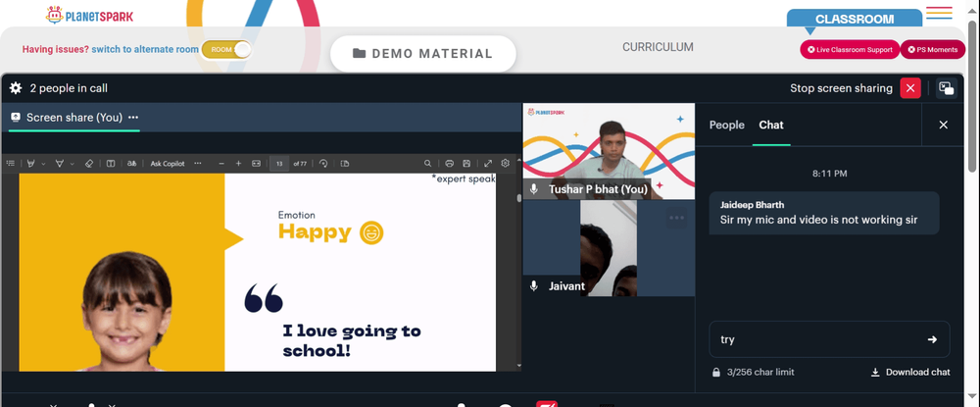This screenshot has width=980, height=407.
Task: Save the PDF with the disk icon
Action: click(x=466, y=163)
